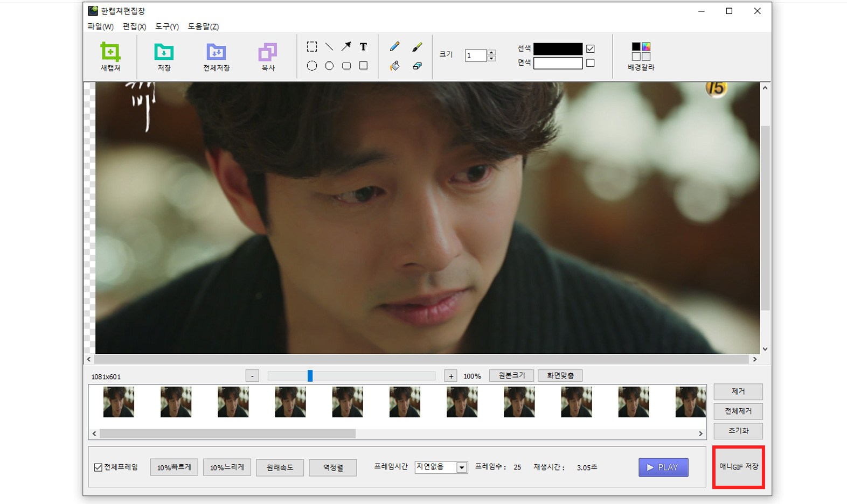Open the 배경칼라 background color palette
The image size is (847, 504).
[641, 56]
